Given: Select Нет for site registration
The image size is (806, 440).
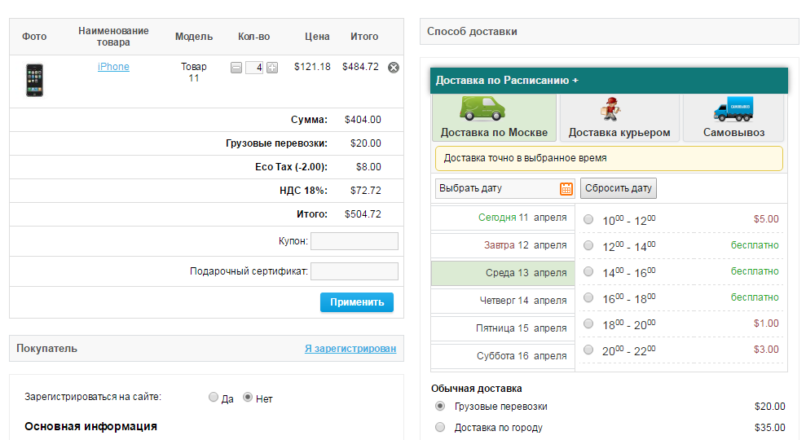Looking at the screenshot, I should pos(248,397).
